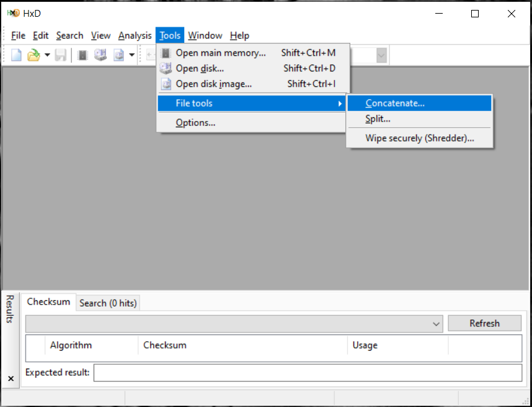Image resolution: width=532 pixels, height=407 pixels.
Task: Click the vertical Results panel label
Action: click(x=10, y=309)
